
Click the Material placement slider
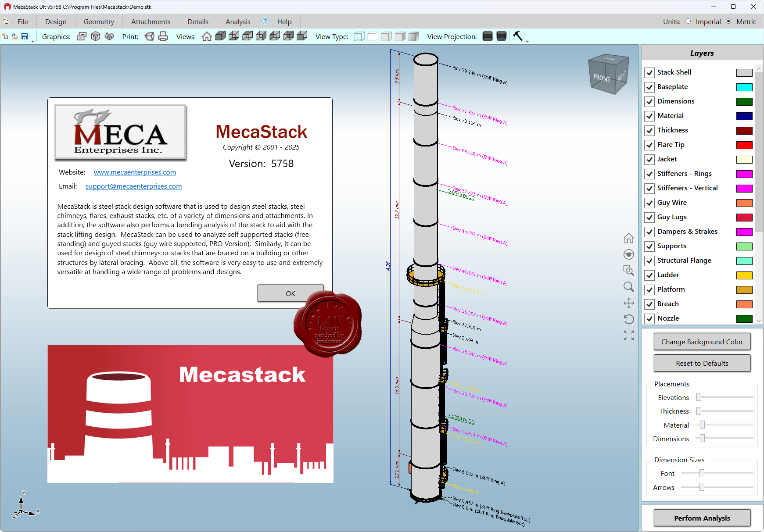(x=725, y=425)
